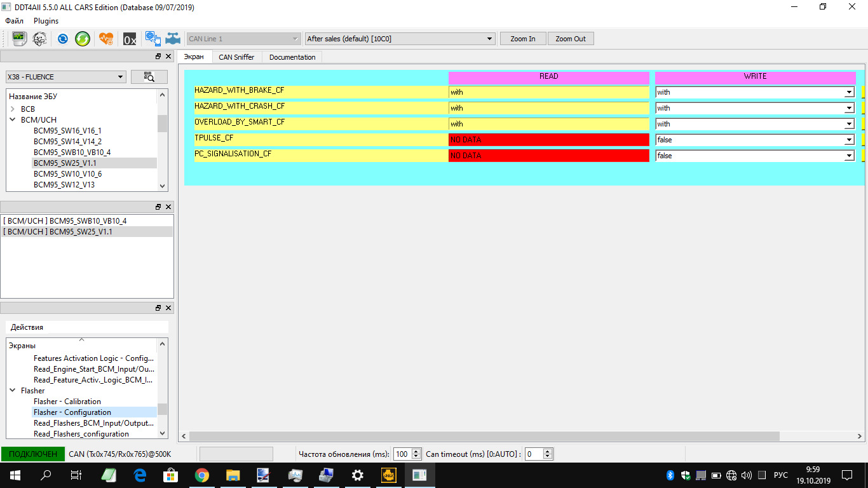The width and height of the screenshot is (868, 488).
Task: Click the ECU tree vertical scrollbar thumb
Action: point(162,123)
